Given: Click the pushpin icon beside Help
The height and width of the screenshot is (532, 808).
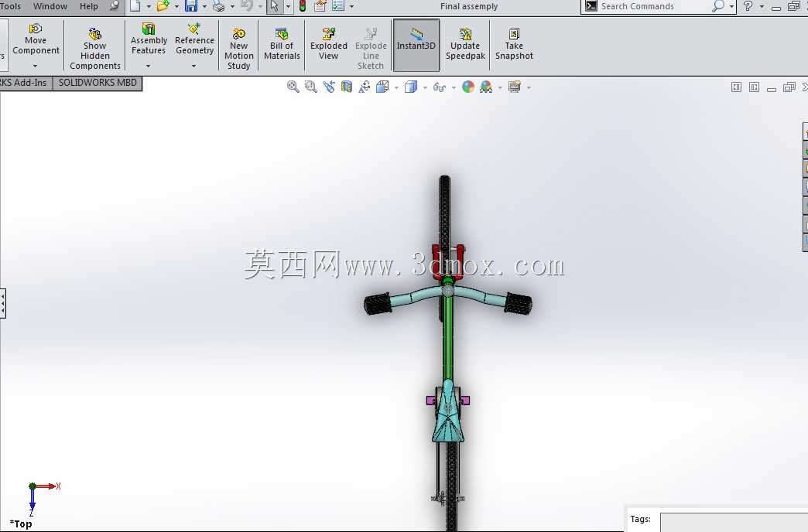Looking at the screenshot, I should pos(115,6).
